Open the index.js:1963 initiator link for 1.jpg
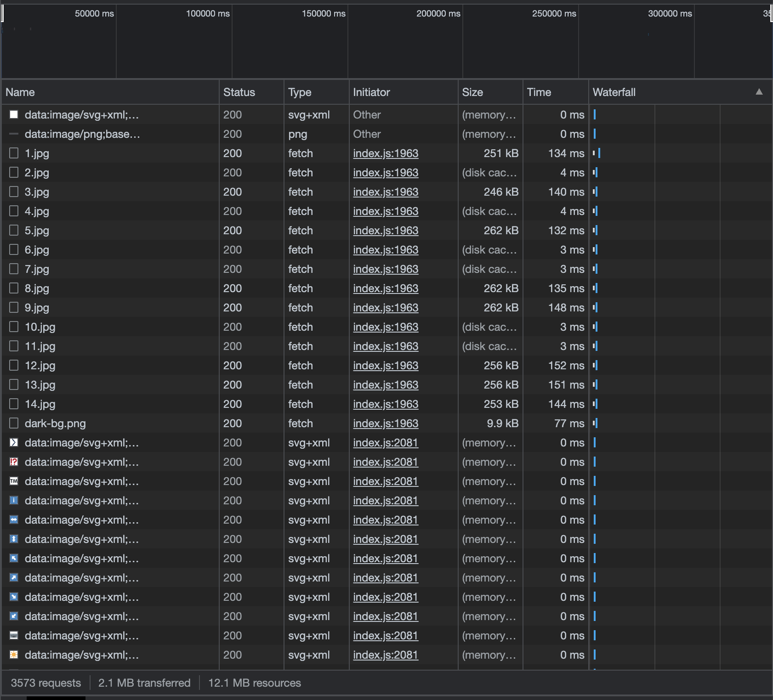Viewport: 773px width, 700px height. coord(386,153)
